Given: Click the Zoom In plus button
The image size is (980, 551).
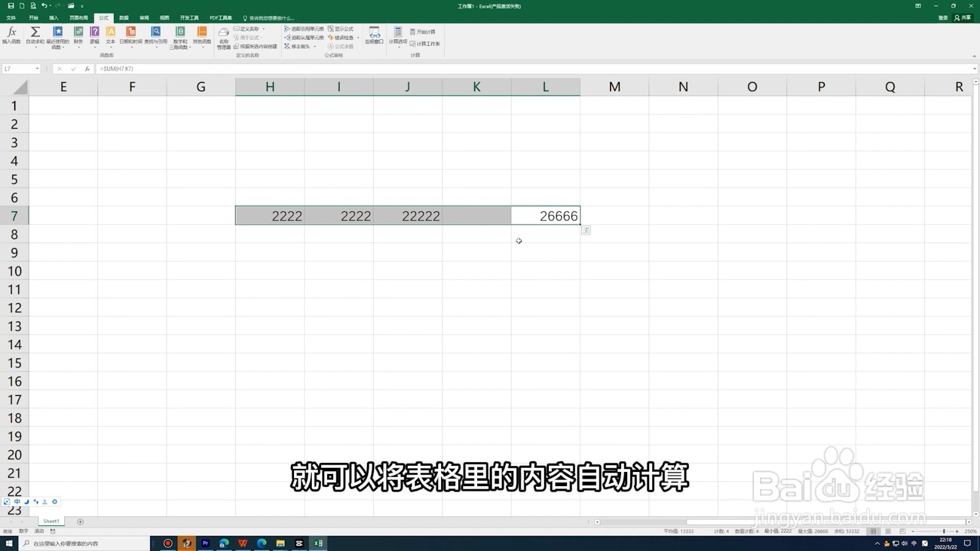Looking at the screenshot, I should pyautogui.click(x=957, y=531).
